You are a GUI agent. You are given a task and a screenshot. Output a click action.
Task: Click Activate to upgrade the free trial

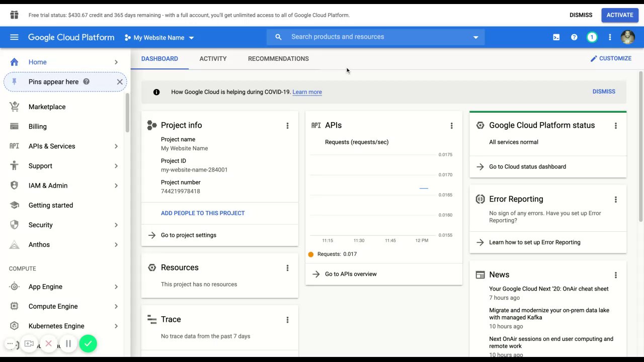pos(620,15)
